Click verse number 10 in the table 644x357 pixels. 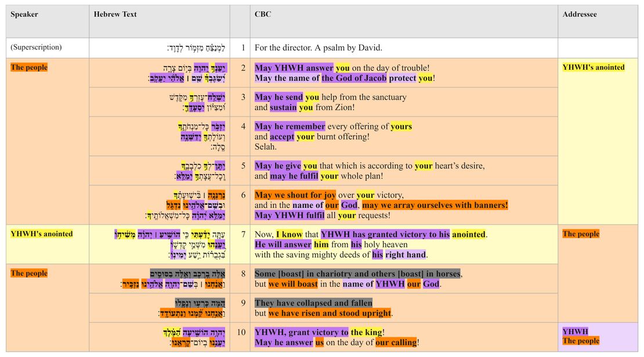pyautogui.click(x=243, y=332)
